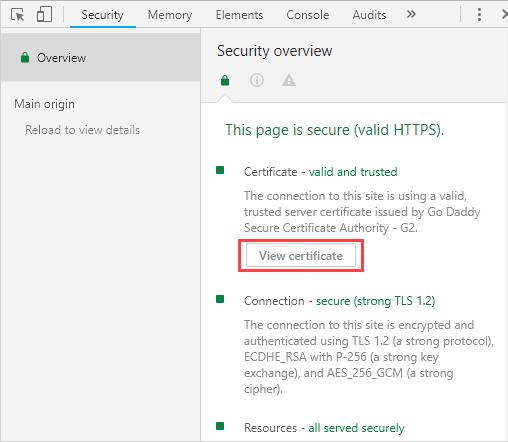508x442 pixels.
Task: Activate the inspect element picker icon
Action: (x=17, y=15)
